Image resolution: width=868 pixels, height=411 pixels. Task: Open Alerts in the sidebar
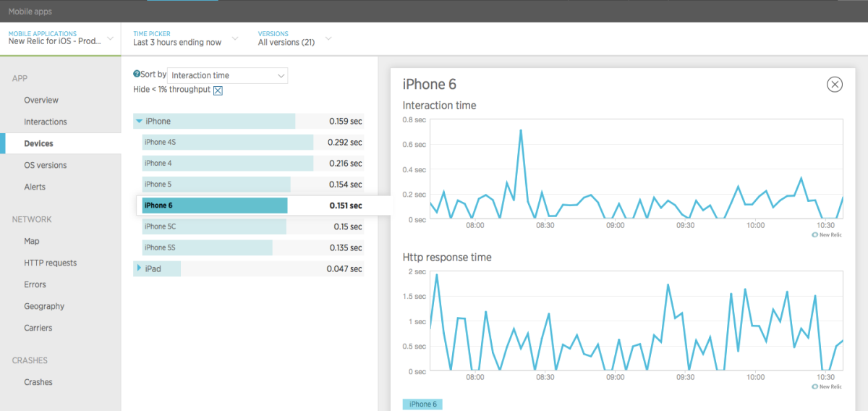coord(35,187)
